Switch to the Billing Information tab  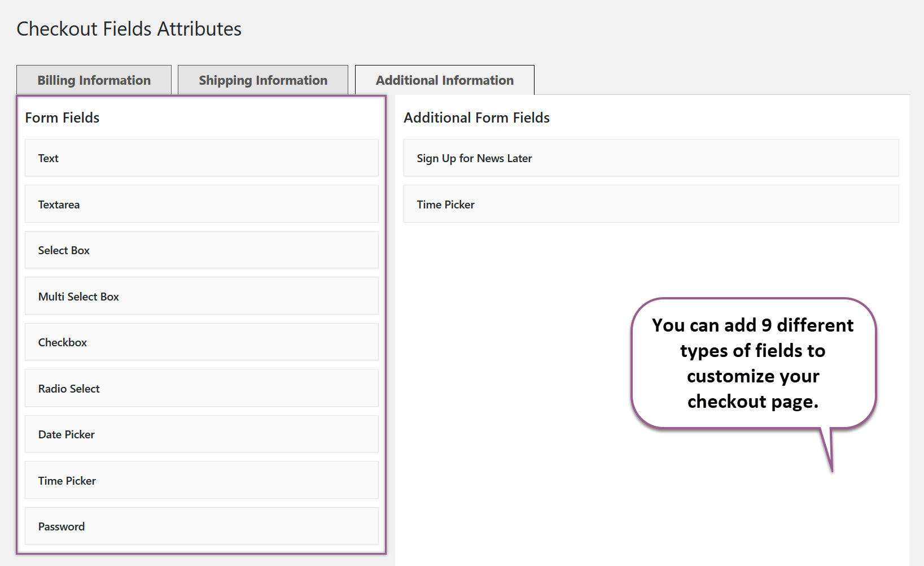pyautogui.click(x=94, y=80)
